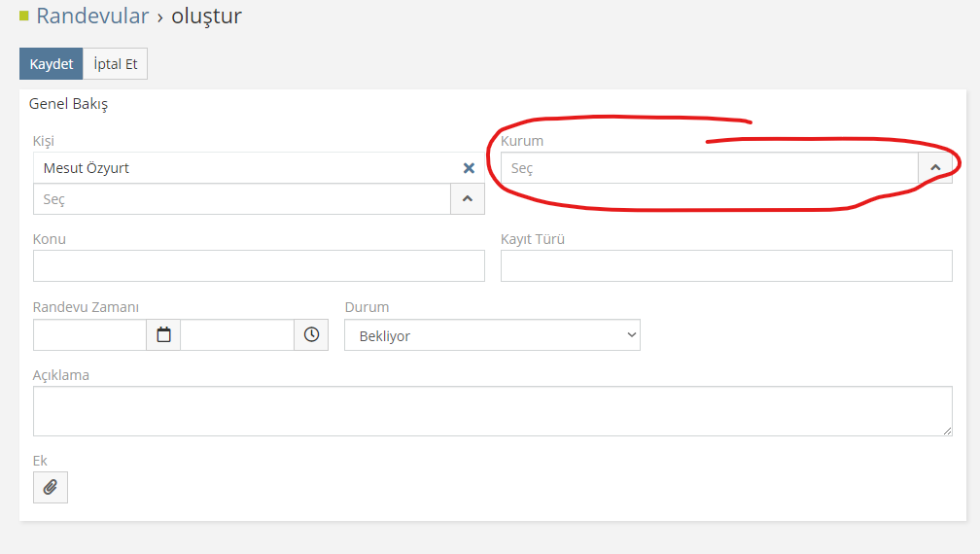Cancel with the İptal Et button
Screen dimensions: 980x554
(x=115, y=64)
